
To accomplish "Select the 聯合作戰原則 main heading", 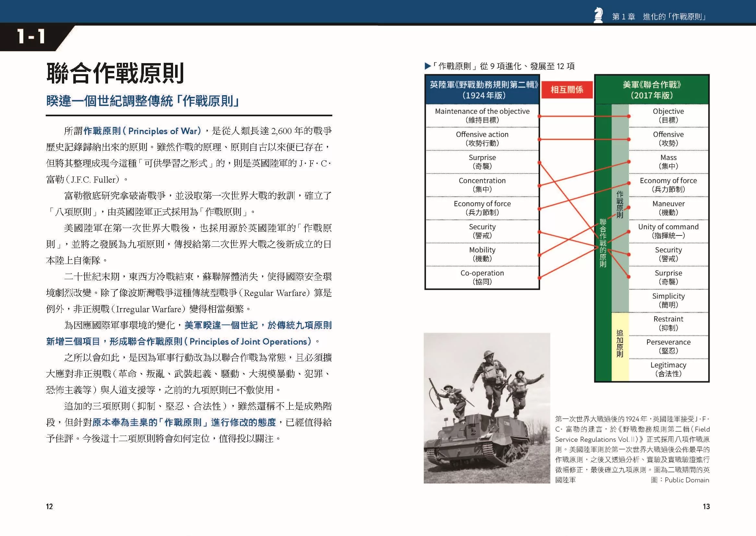I will (x=115, y=73).
